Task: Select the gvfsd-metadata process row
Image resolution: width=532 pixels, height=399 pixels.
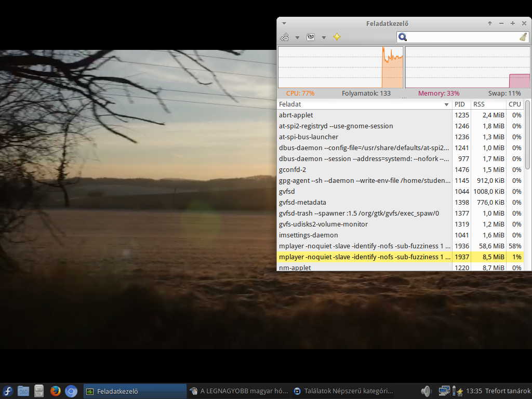Action: (401, 202)
